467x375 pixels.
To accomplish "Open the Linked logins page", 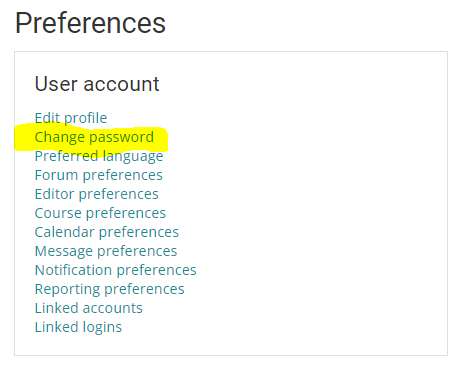I will tap(78, 327).
